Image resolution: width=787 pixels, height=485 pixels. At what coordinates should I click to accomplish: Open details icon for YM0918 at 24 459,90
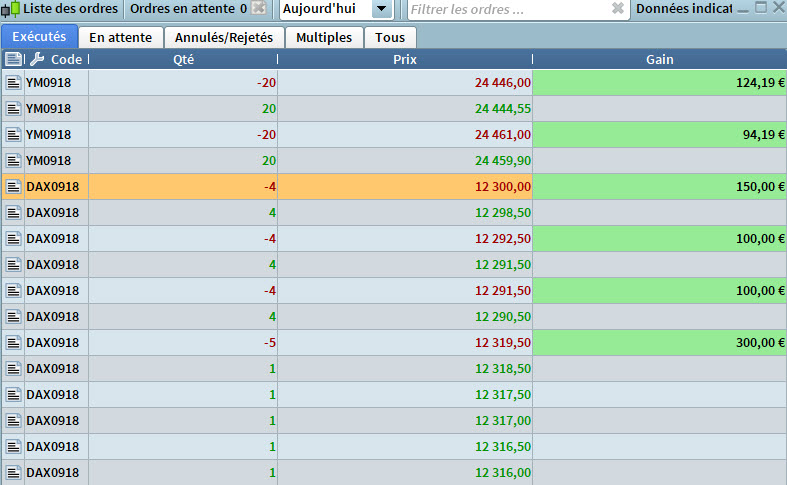(13, 161)
